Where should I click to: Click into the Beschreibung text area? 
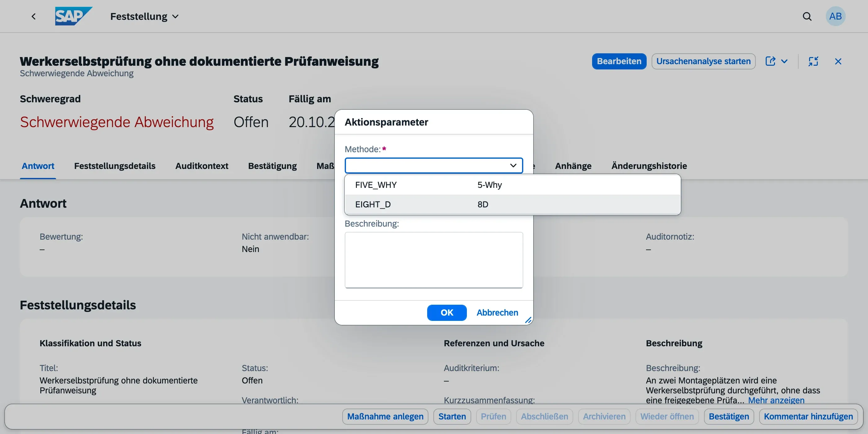coord(434,260)
